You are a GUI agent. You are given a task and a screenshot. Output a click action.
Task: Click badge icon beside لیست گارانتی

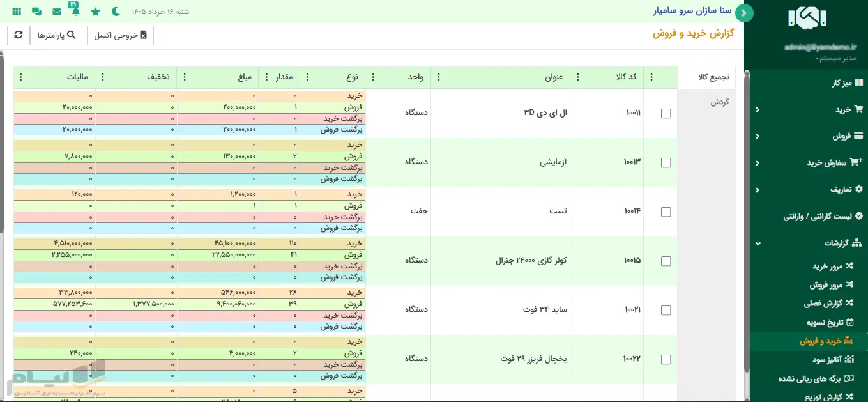(x=859, y=217)
